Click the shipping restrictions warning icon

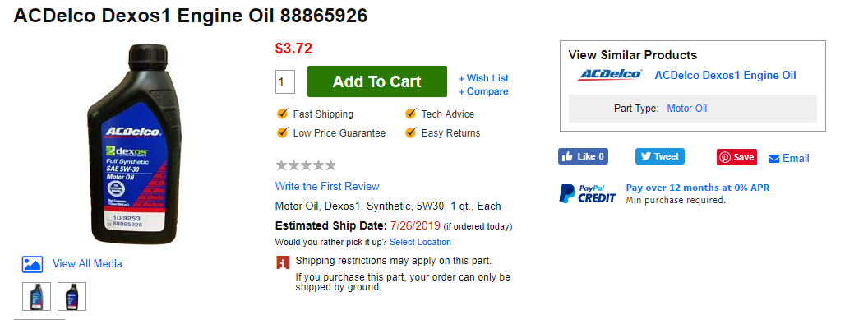(282, 262)
